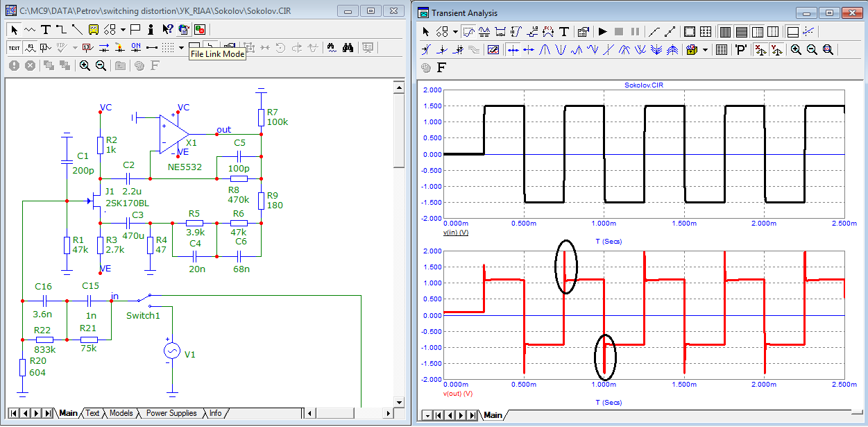
Task: Click the Info mode icon
Action: 151,29
